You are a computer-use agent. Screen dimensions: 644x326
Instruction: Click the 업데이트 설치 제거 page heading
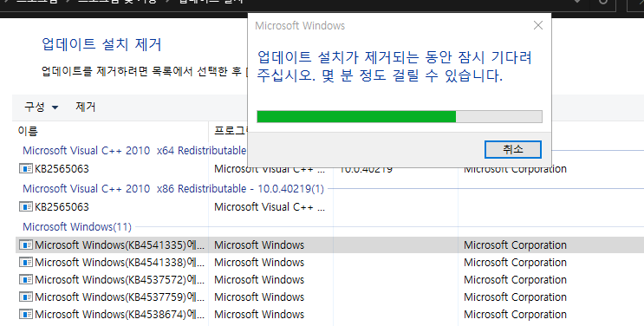[x=101, y=44]
